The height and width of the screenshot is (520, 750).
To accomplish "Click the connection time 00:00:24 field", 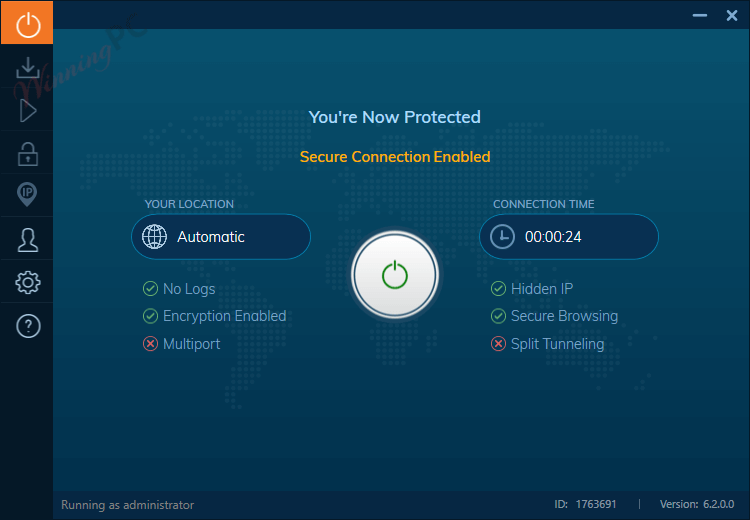I will point(569,237).
